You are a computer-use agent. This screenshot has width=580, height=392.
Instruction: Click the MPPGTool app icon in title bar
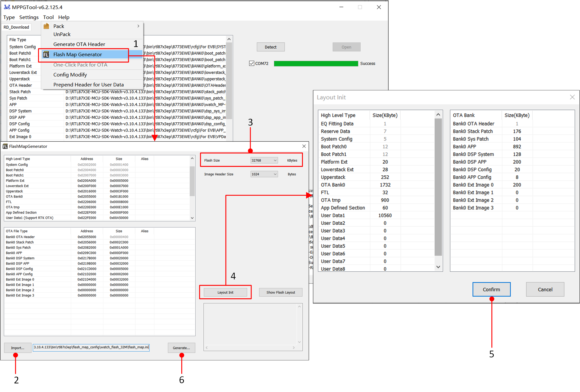tap(7, 7)
